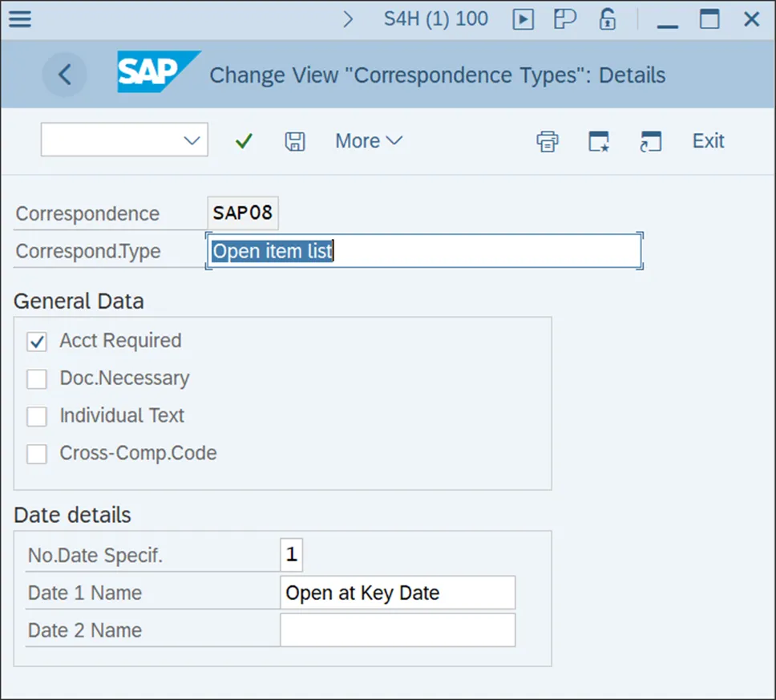The height and width of the screenshot is (700, 776).
Task: Click the lock/unlock session icon
Action: (608, 19)
